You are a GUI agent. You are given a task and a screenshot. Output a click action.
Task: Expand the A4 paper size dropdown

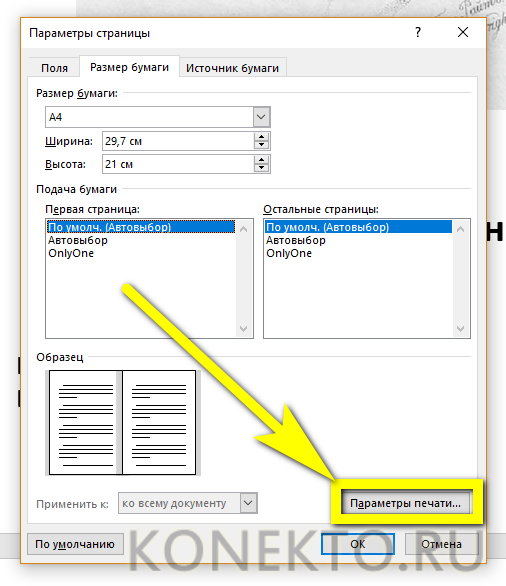261,117
